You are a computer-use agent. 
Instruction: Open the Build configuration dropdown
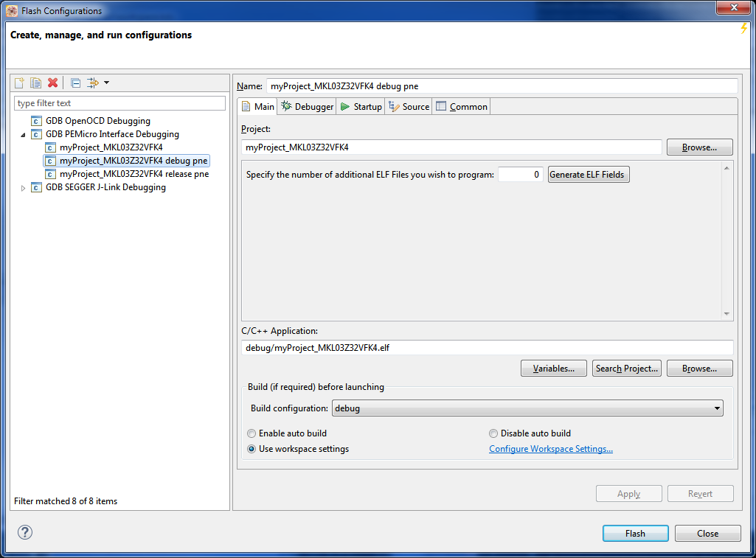tap(527, 408)
